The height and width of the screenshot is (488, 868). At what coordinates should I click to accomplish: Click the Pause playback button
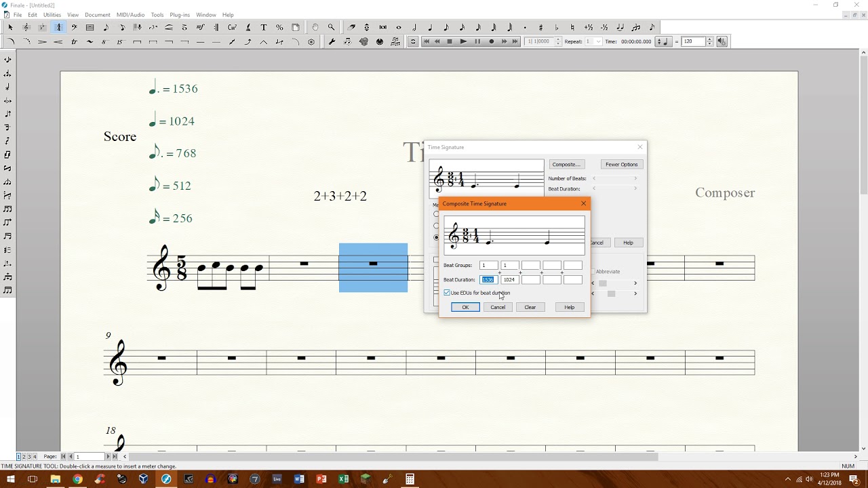[477, 41]
